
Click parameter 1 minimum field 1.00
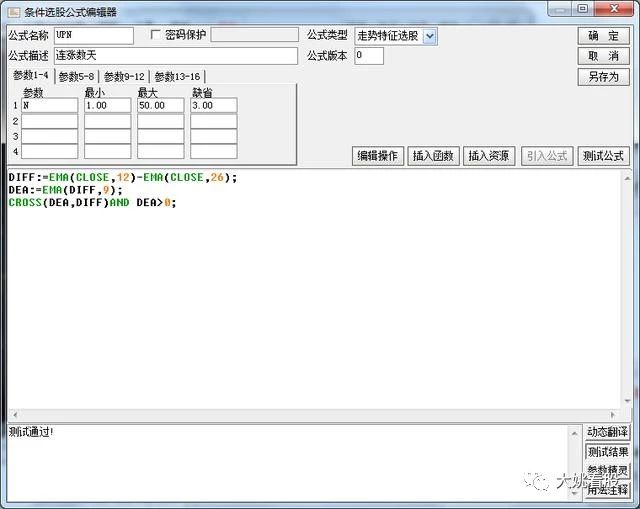coord(107,105)
